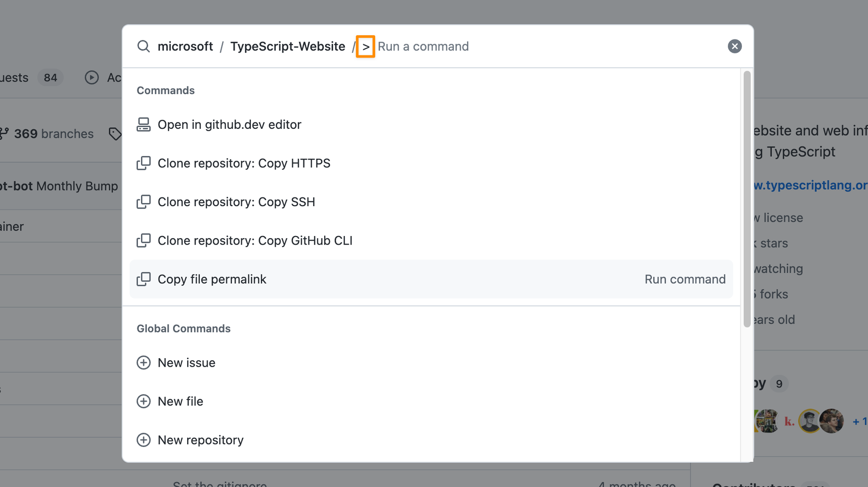Click the github.dev editor computer icon
Viewport: 868px width, 487px height.
click(x=143, y=124)
